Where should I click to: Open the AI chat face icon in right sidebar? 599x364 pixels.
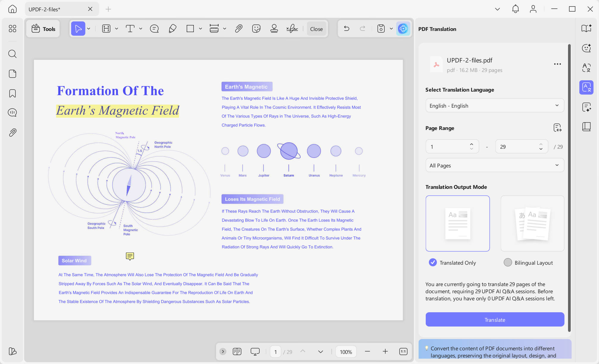click(586, 48)
